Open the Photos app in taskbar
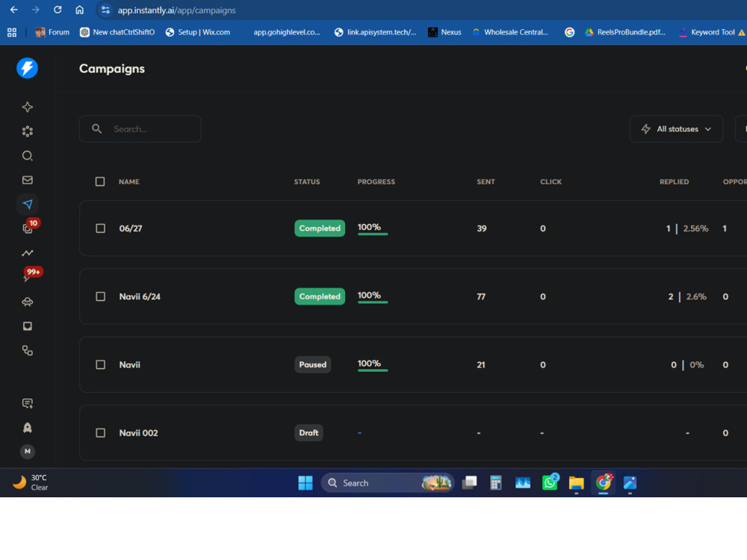 click(x=630, y=483)
